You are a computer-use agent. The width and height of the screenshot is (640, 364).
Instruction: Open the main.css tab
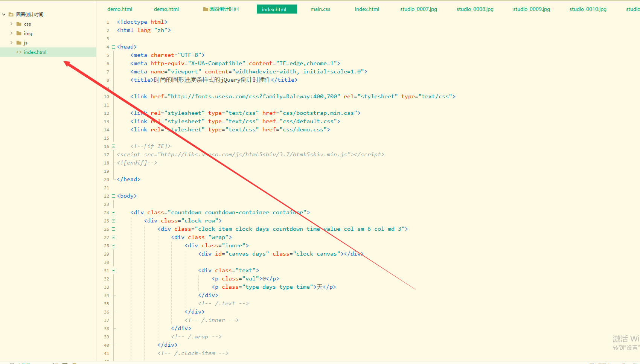click(x=320, y=9)
